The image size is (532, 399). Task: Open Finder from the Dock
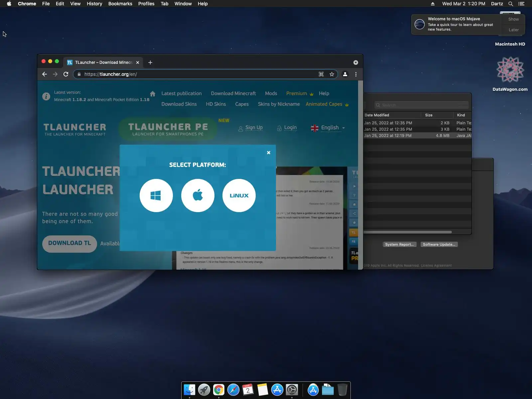[190, 390]
